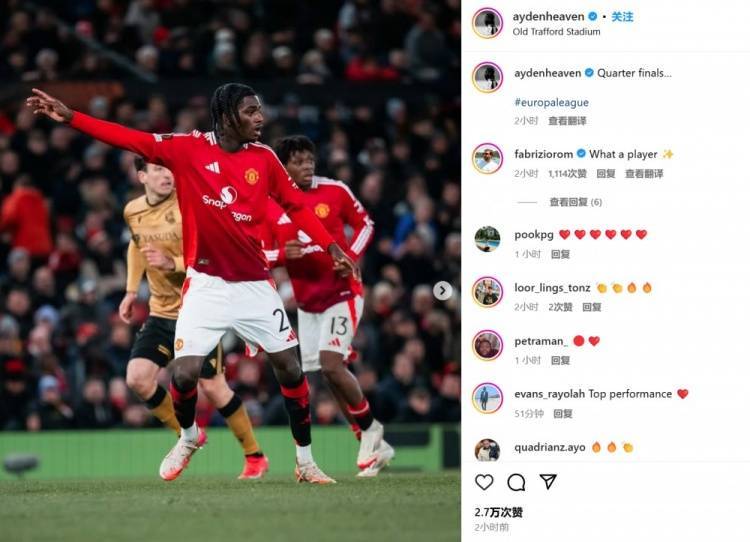Go to next photo with arrow

tap(442, 290)
